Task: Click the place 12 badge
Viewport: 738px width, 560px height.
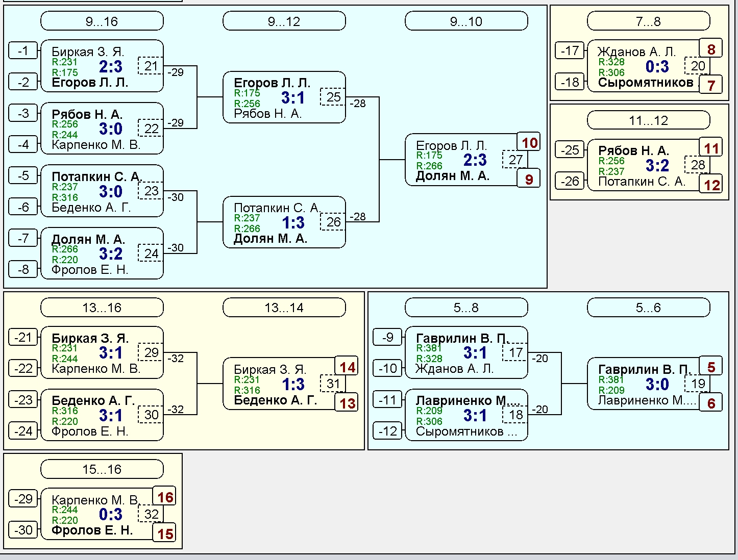Action: pyautogui.click(x=711, y=184)
